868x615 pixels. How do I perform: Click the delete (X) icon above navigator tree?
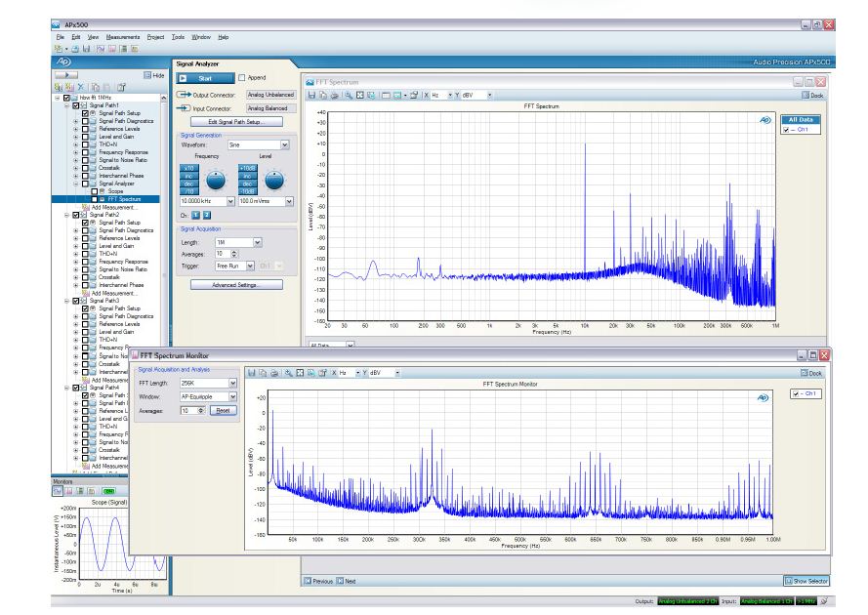pyautogui.click(x=81, y=87)
